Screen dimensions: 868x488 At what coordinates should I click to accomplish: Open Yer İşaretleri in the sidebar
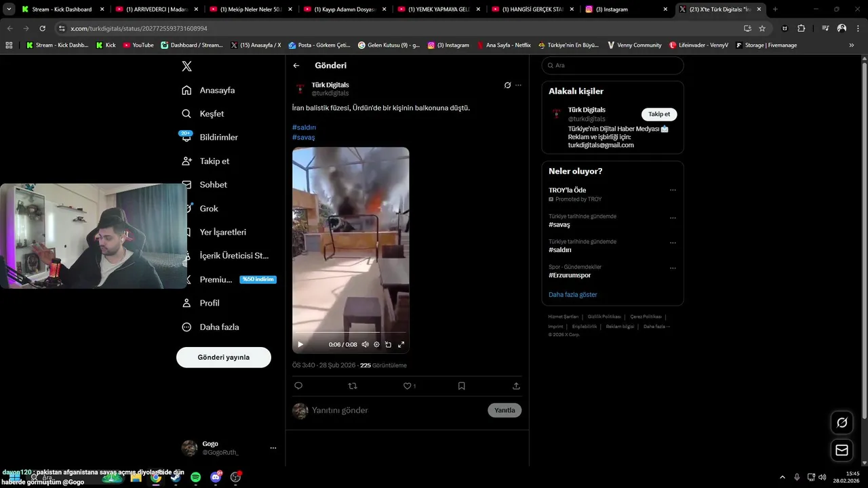(214, 232)
